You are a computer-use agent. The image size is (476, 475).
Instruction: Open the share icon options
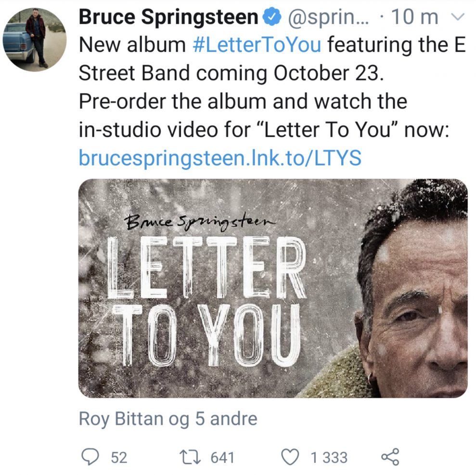pyautogui.click(x=390, y=457)
